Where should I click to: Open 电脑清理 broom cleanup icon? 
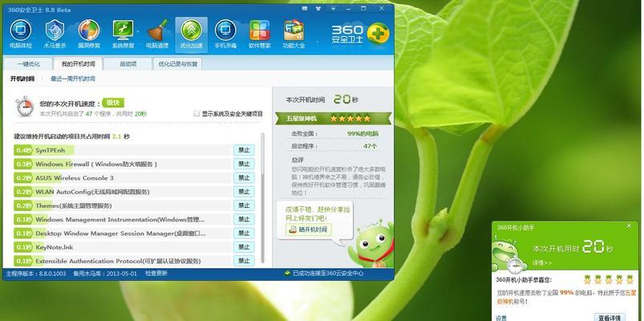pos(157,34)
